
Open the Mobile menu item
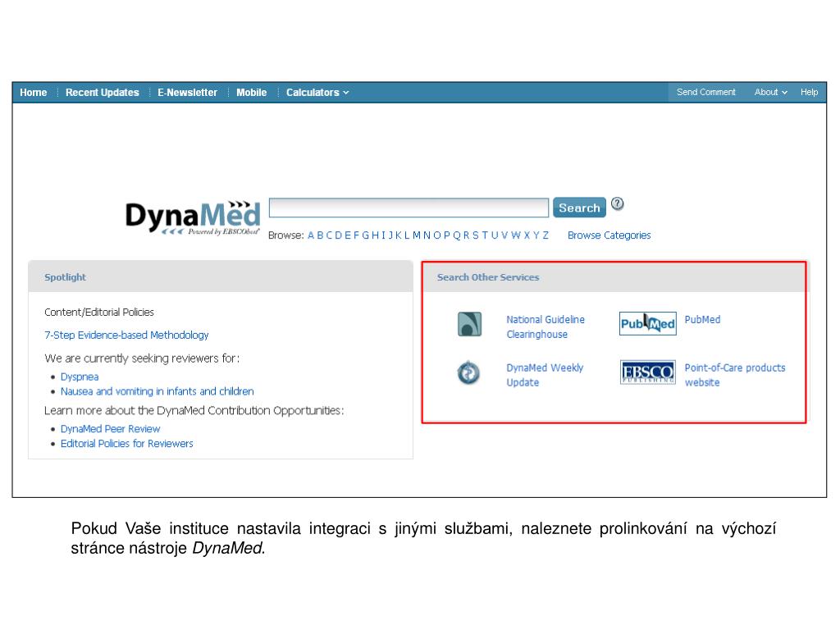(x=251, y=92)
